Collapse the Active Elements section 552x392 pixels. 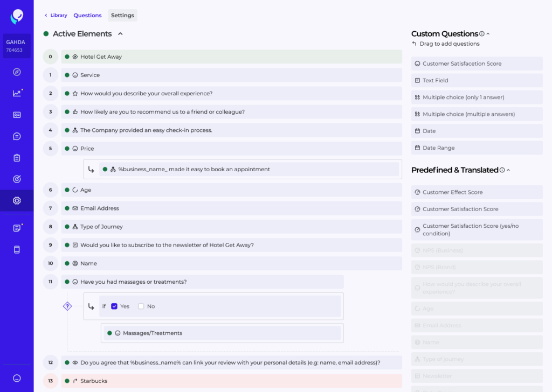[120, 34]
